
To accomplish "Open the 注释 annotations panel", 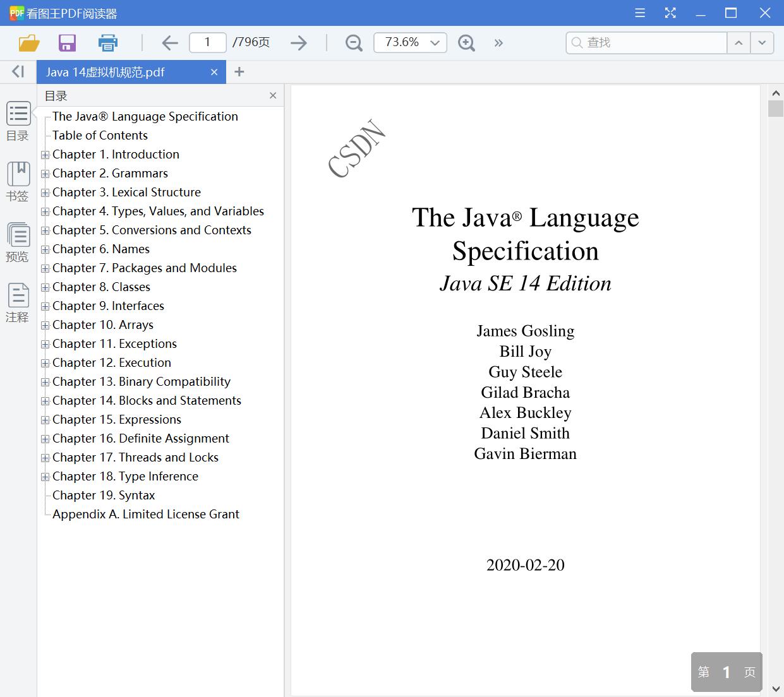I will (18, 303).
